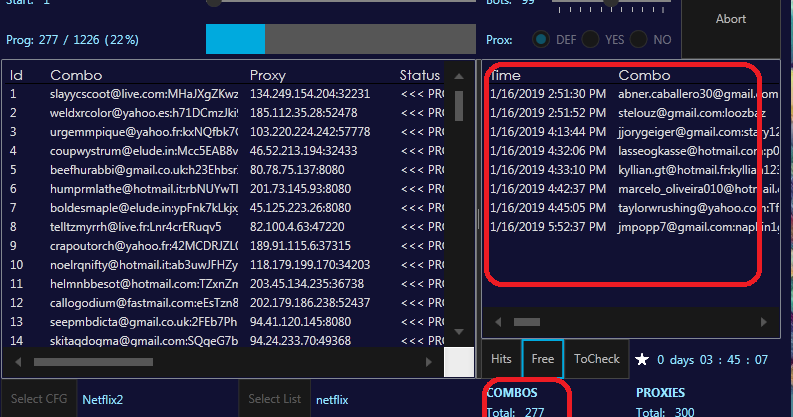Click proxy 46.52.213.194:32433

[303, 151]
